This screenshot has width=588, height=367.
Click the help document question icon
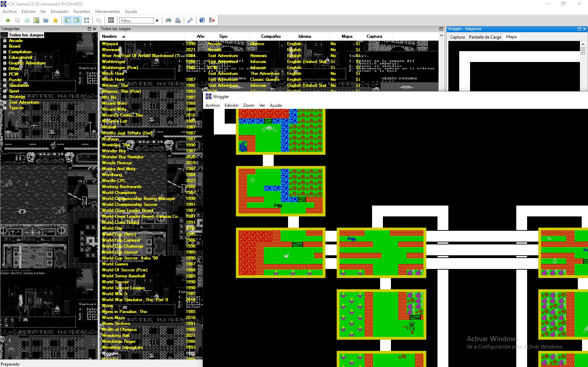click(x=202, y=20)
